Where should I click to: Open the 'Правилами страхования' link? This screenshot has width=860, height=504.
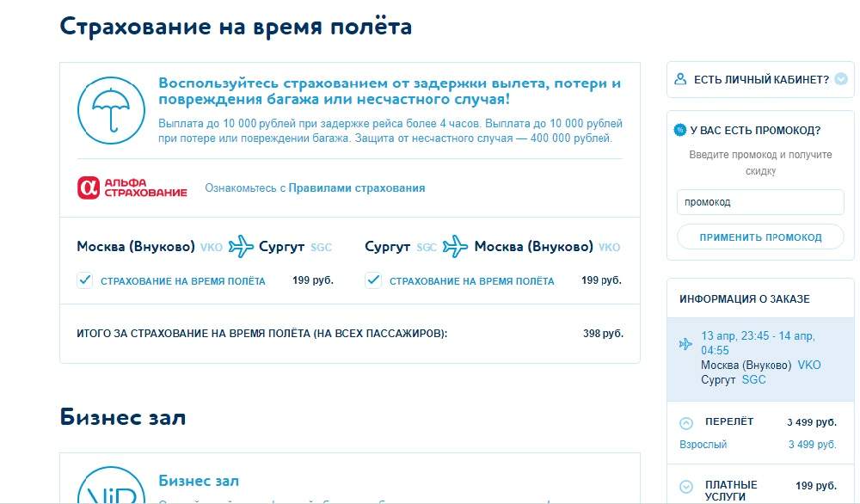click(356, 187)
